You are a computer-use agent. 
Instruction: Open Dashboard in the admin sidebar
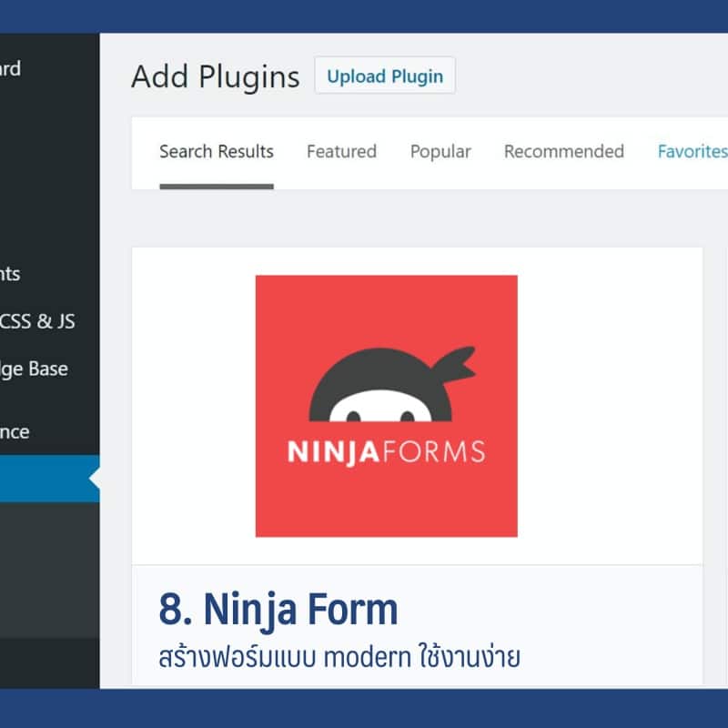[x=11, y=69]
